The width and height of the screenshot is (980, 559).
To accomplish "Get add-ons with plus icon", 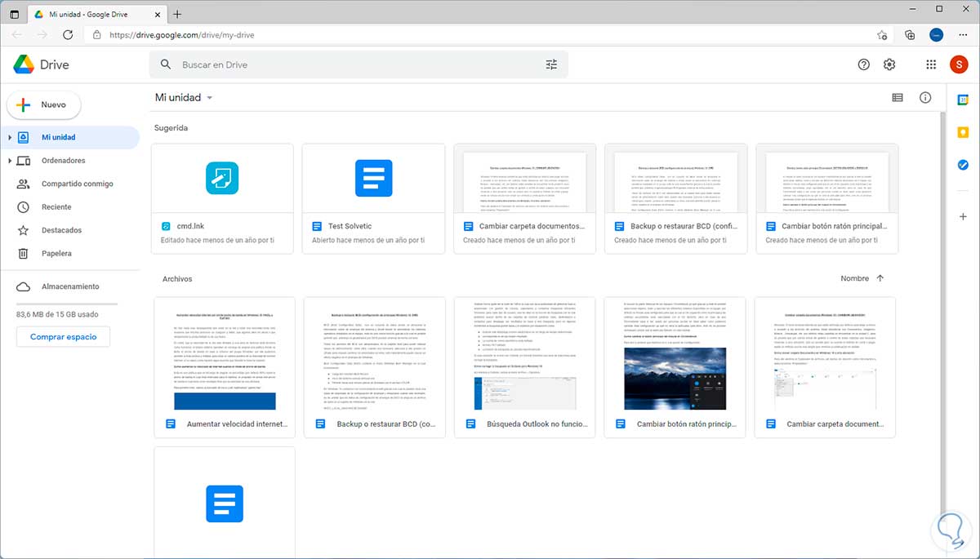I will (963, 215).
